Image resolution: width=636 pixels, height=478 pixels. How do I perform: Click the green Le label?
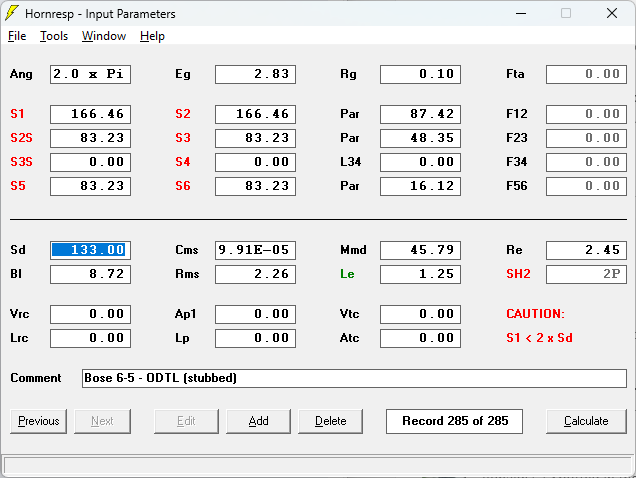[x=347, y=274]
